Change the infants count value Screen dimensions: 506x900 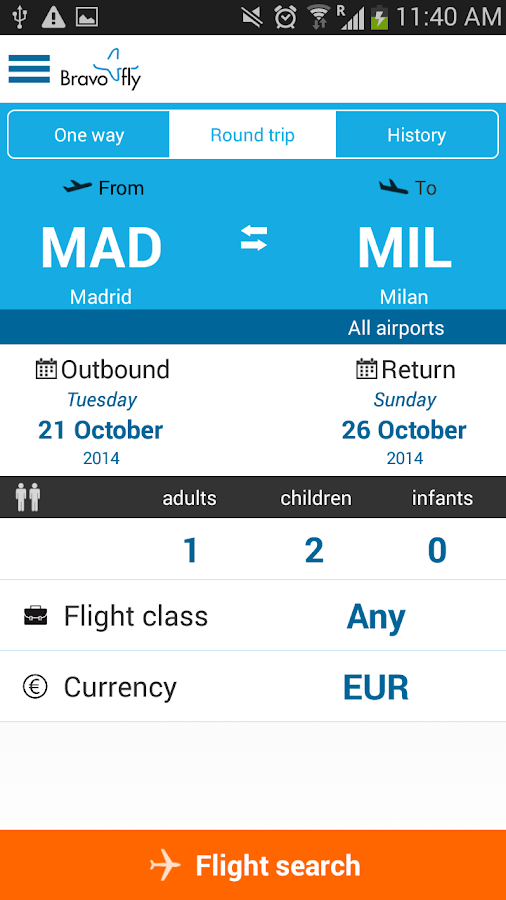437,550
